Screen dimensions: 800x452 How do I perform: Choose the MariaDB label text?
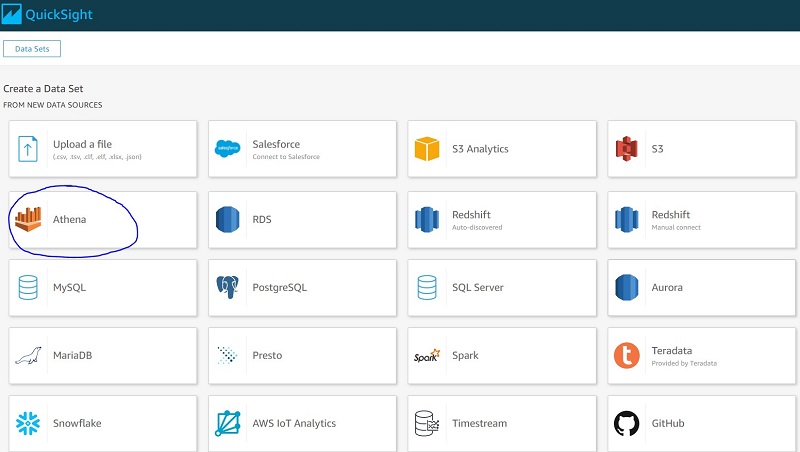pos(72,355)
